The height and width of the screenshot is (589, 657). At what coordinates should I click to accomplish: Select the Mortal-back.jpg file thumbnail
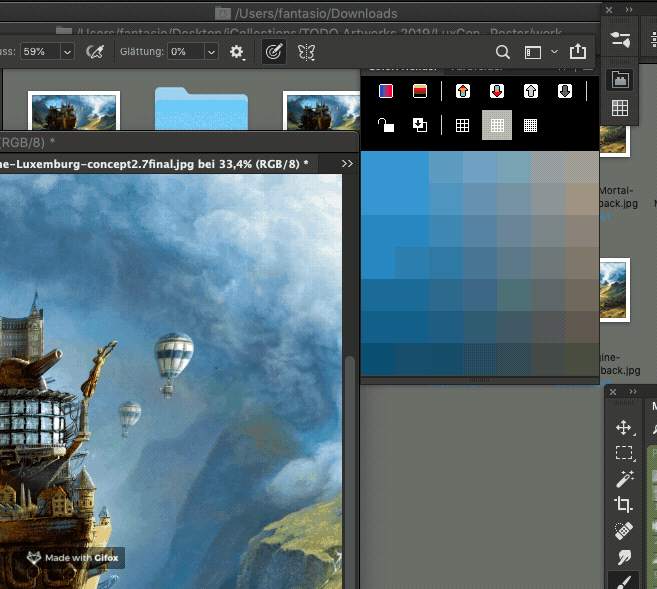point(615,140)
